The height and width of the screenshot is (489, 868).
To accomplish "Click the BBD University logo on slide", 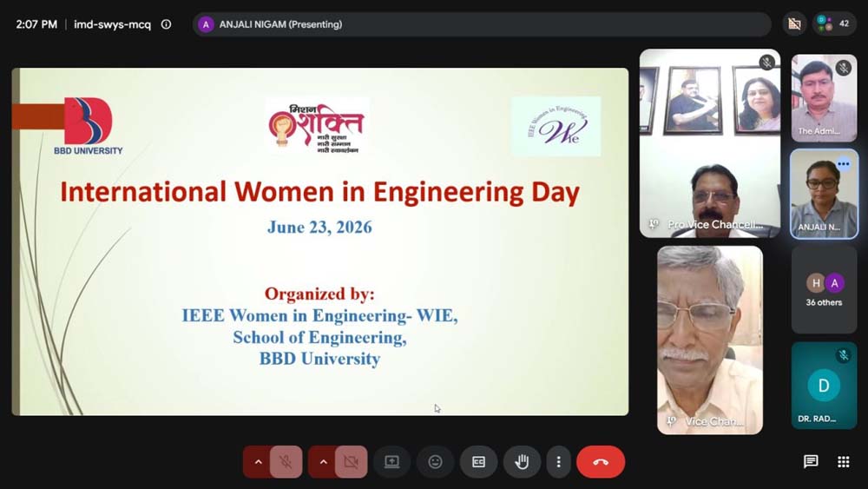I will 88,126.
